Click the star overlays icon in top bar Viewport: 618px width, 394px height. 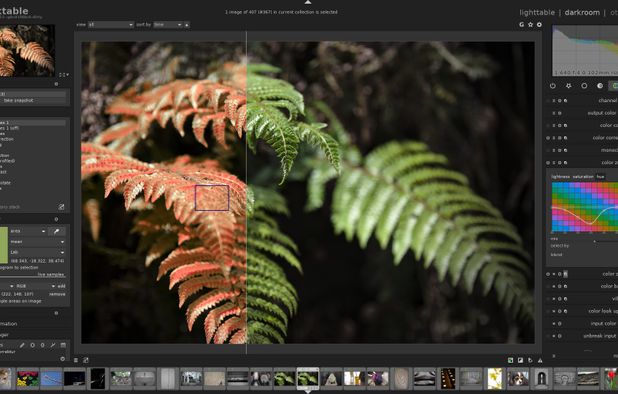pos(531,24)
